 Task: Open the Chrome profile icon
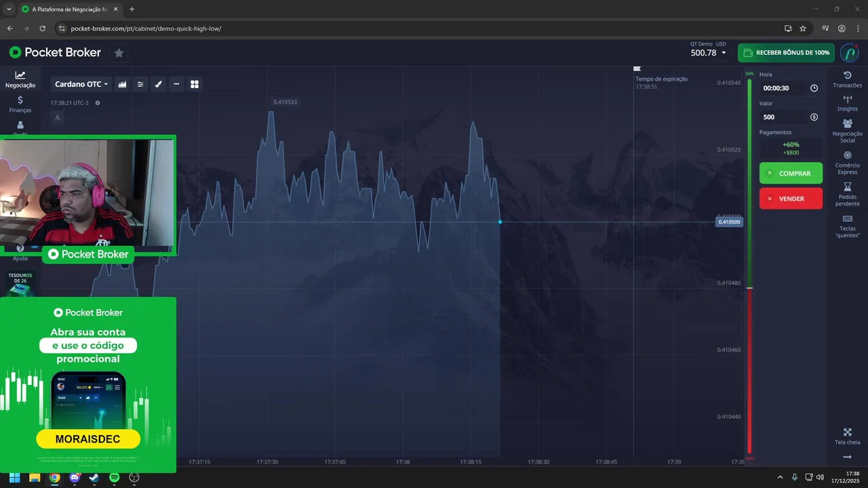(842, 28)
